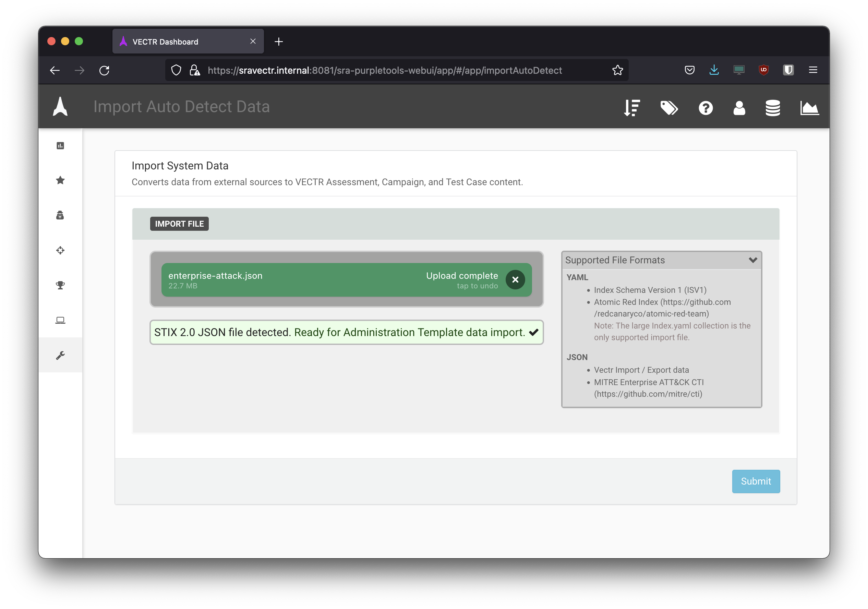Click the Index Schema Version 1 entry

[x=650, y=290]
